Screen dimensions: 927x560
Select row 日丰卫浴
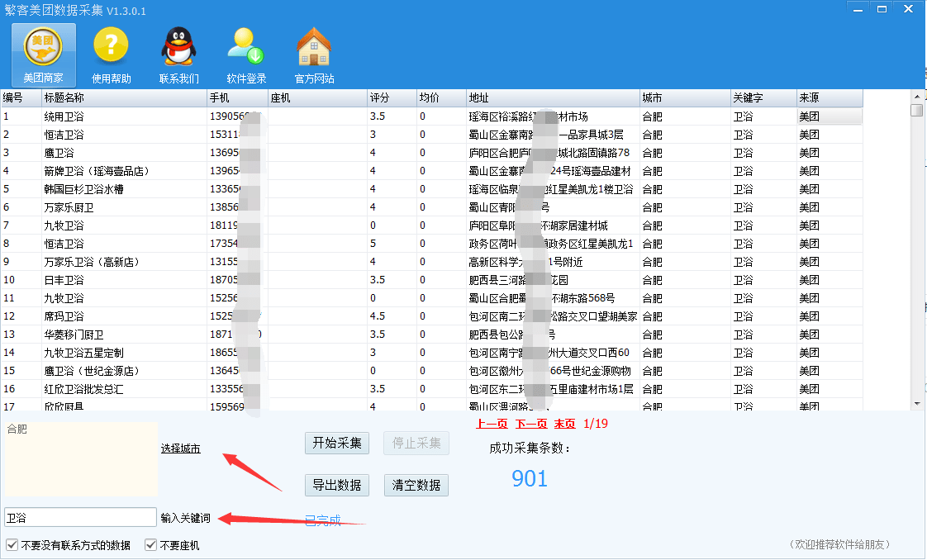click(x=431, y=280)
